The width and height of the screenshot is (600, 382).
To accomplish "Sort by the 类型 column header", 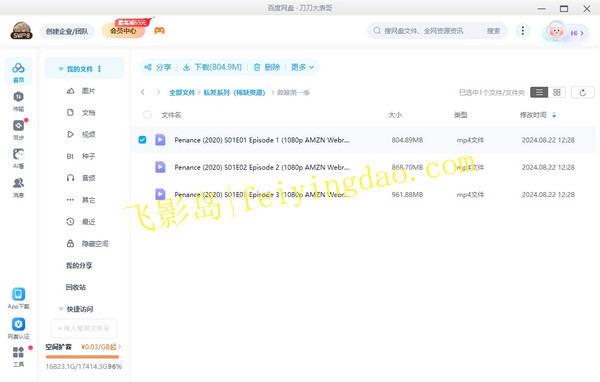I will click(461, 115).
